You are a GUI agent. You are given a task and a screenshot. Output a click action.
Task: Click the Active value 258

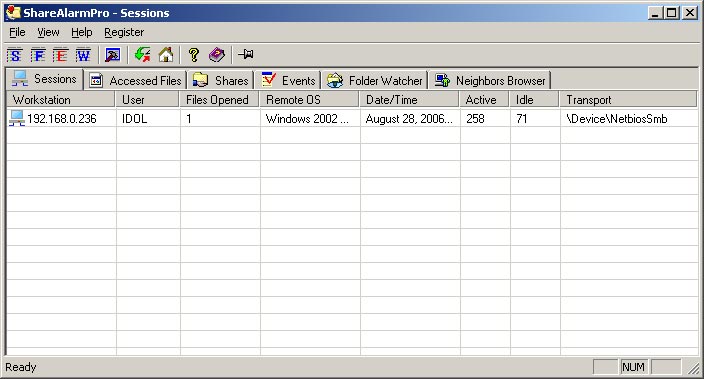[x=475, y=119]
